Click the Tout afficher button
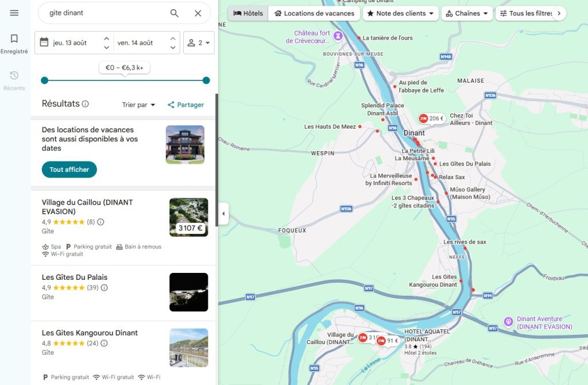The image size is (588, 385). click(x=69, y=170)
